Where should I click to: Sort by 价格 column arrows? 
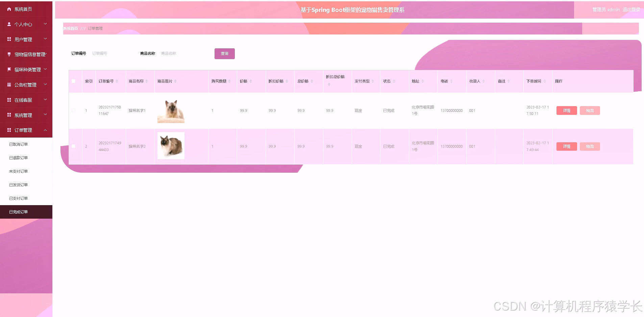point(251,81)
